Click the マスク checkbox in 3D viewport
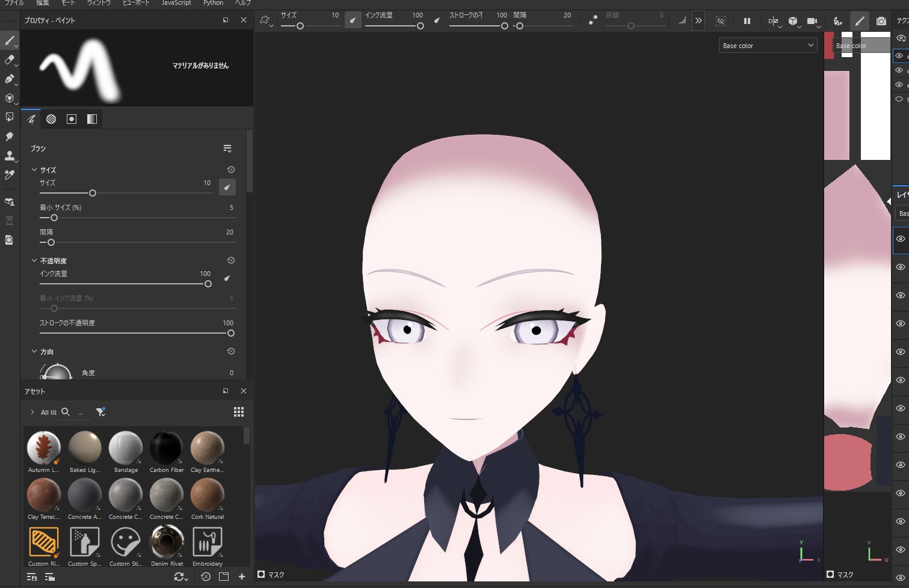This screenshot has width=909, height=588. (x=261, y=574)
